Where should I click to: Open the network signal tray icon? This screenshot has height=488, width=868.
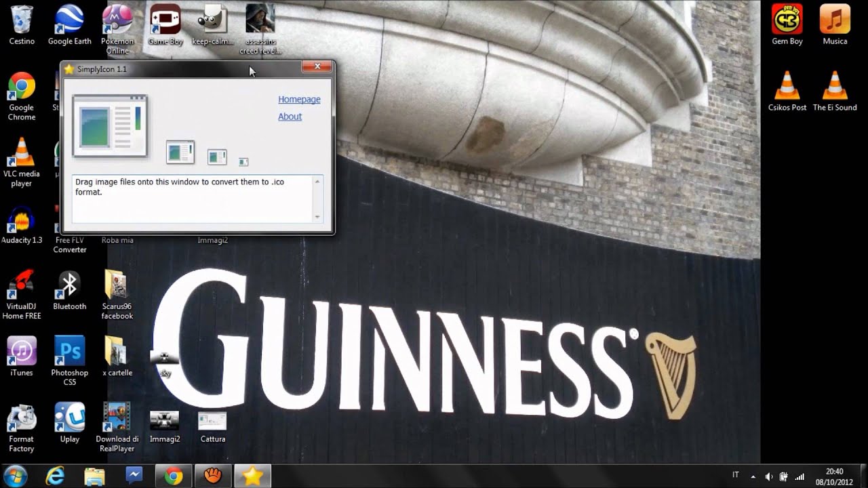tap(800, 476)
